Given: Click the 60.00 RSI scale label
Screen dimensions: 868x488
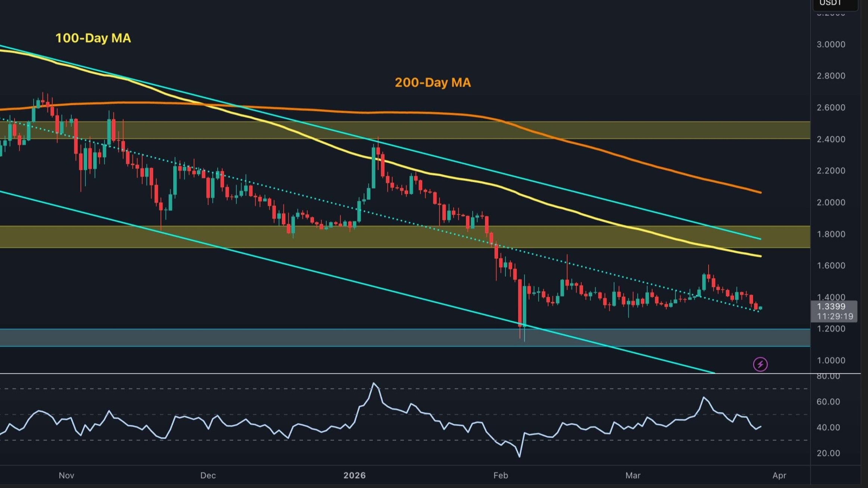Looking at the screenshot, I should click(x=828, y=402).
